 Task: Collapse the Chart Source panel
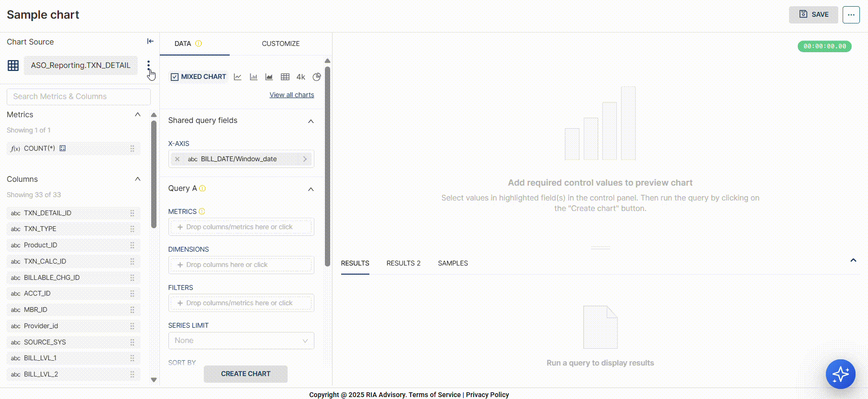pos(150,42)
